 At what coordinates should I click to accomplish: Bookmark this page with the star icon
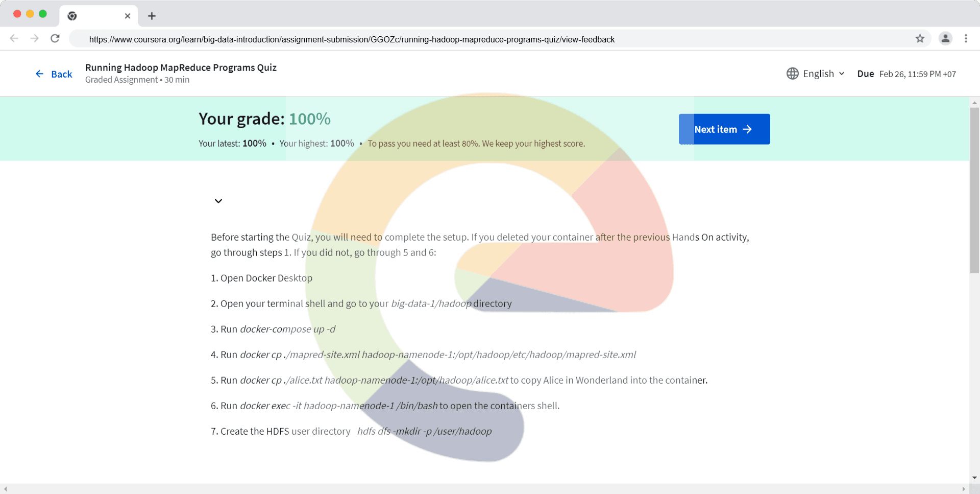click(920, 39)
